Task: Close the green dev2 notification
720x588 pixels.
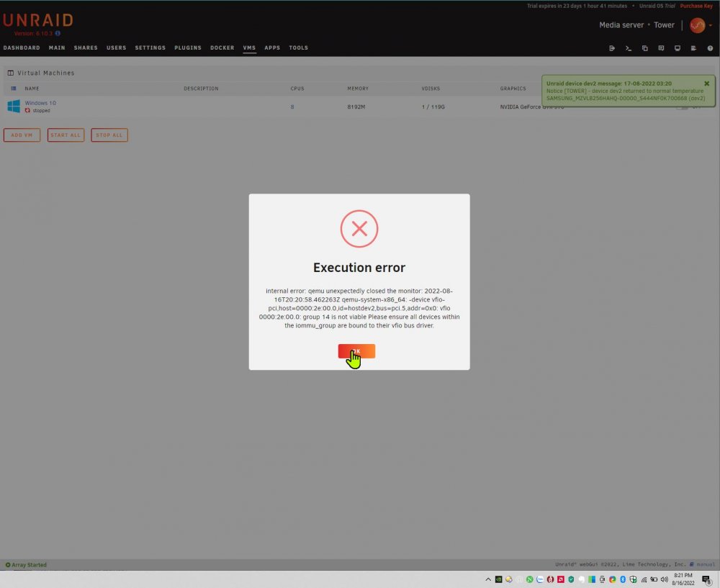Action: pos(707,83)
